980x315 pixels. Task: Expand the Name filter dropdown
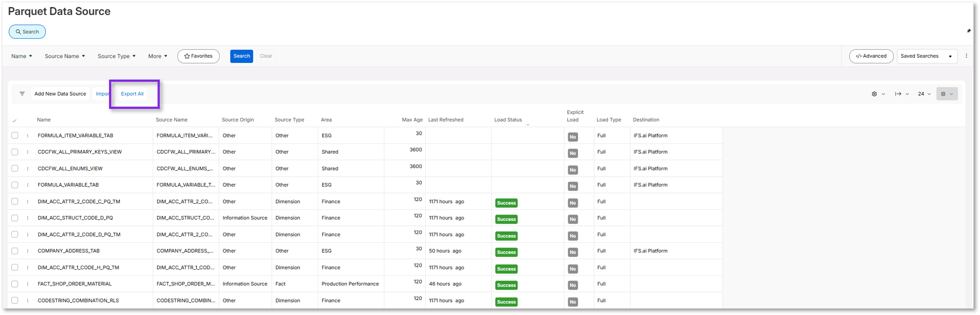pyautogui.click(x=22, y=56)
